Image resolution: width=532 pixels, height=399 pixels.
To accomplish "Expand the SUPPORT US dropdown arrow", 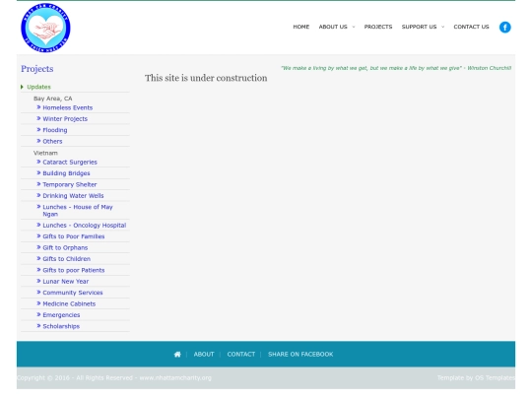I will [442, 27].
